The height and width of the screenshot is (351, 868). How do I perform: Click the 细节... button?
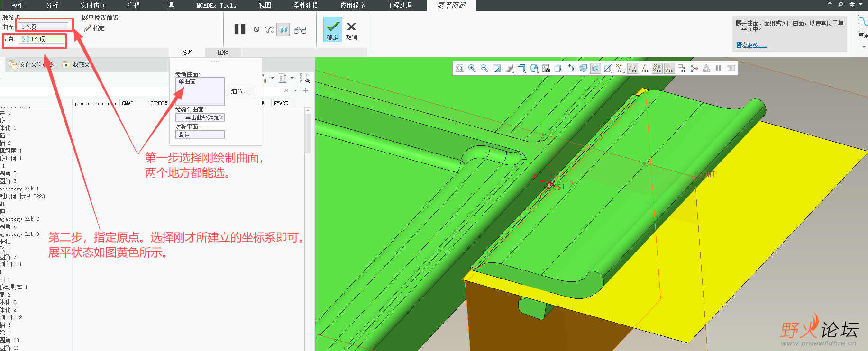click(x=241, y=91)
